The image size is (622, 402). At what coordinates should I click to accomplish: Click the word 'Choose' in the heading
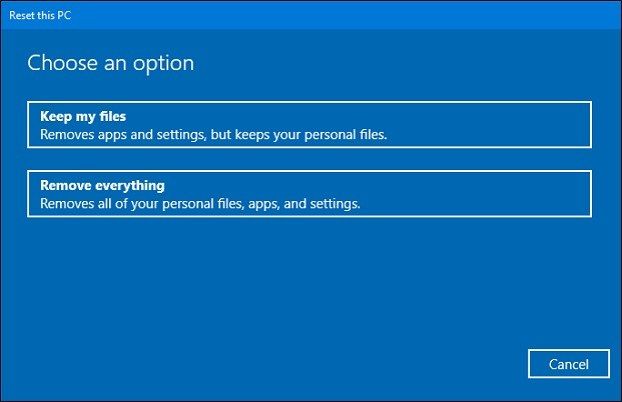tap(62, 63)
